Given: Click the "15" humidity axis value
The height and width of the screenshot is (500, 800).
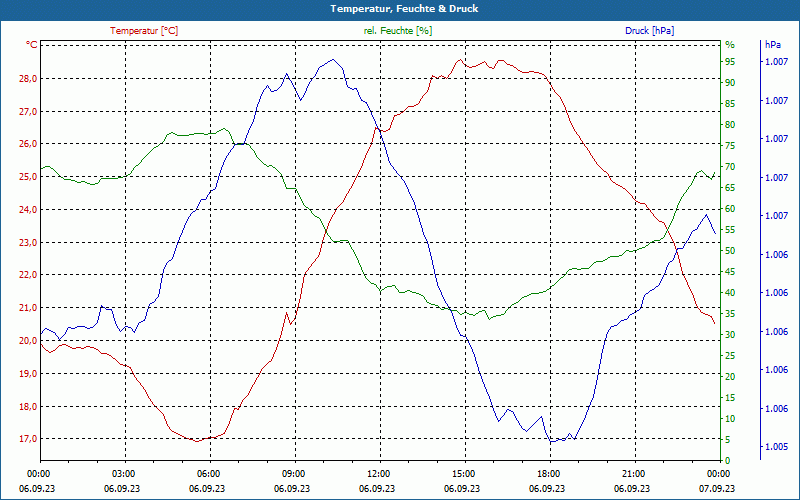Looking at the screenshot, I should (x=731, y=398).
